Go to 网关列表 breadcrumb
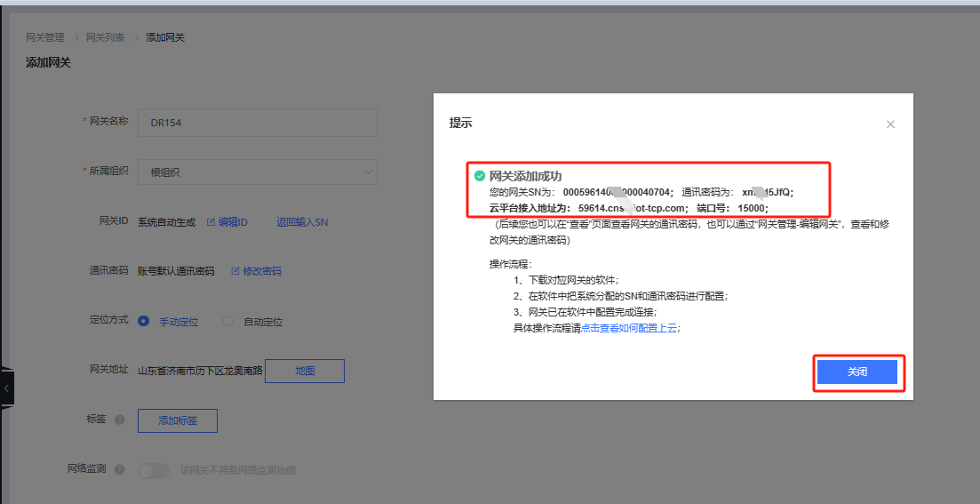Viewport: 980px width, 504px height. click(x=105, y=37)
